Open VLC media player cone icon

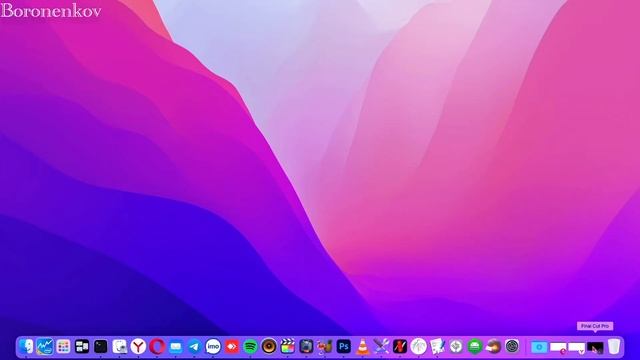[x=362, y=347]
